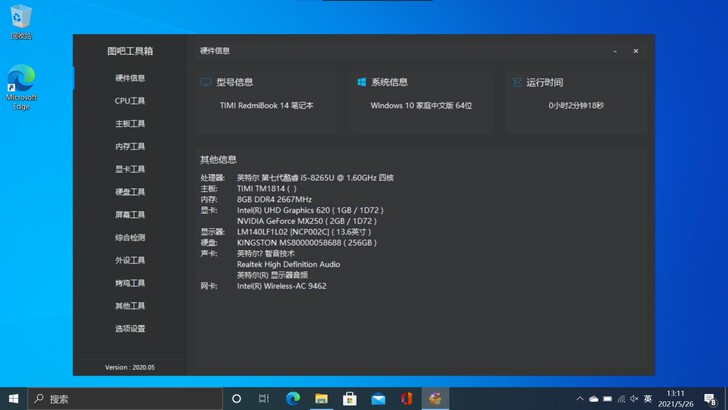Click the Realtek High Definition Audio line
Viewport: 728px width, 410px height.
click(x=288, y=264)
